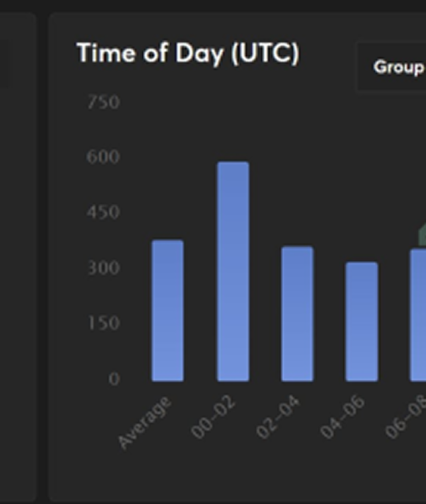Click the 06–08 blue bar
Screen dimensions: 426x504
pos(418,315)
